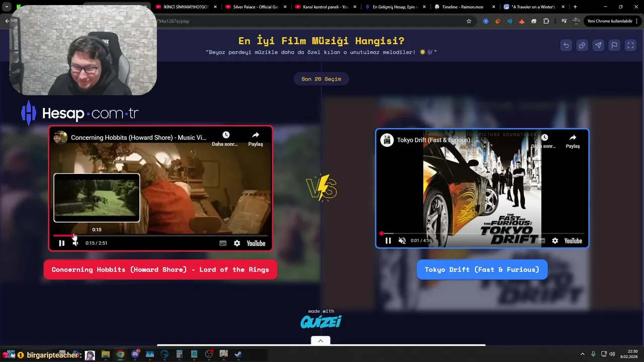This screenshot has width=644, height=362.
Task: Click the orange extension icon in toolbar
Action: point(498,21)
